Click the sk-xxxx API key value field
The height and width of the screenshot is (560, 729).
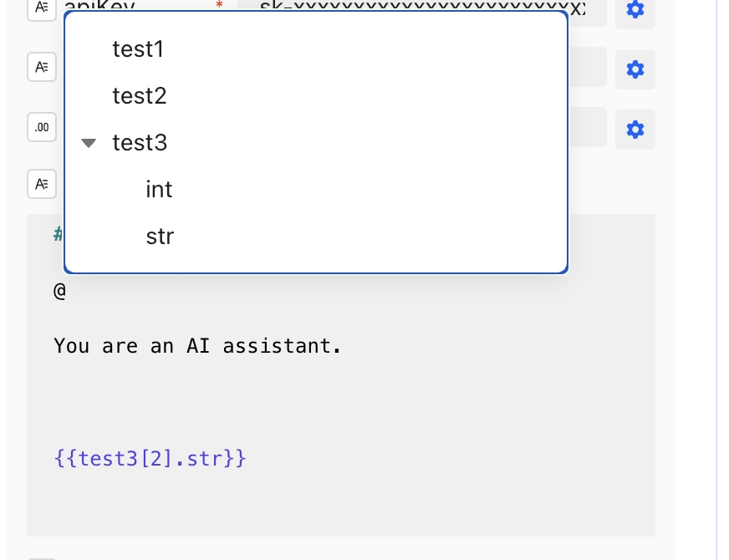point(588,10)
